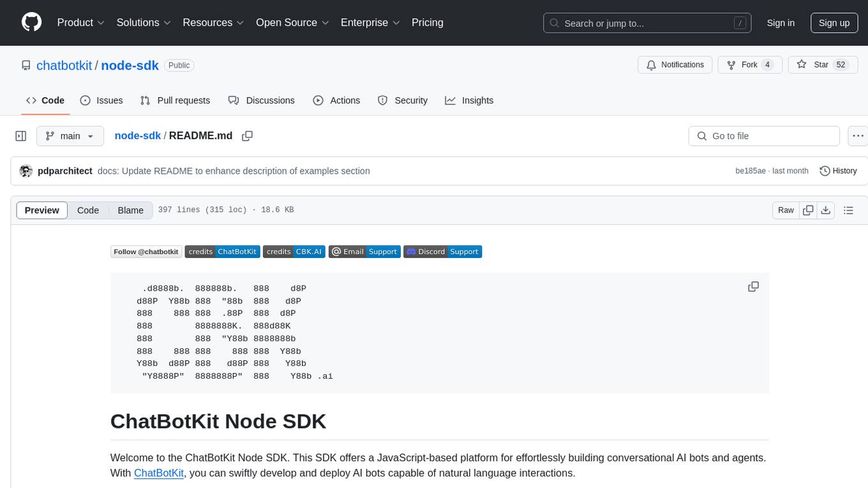Open the Raw file view
The height and width of the screenshot is (488, 868).
[786, 210]
